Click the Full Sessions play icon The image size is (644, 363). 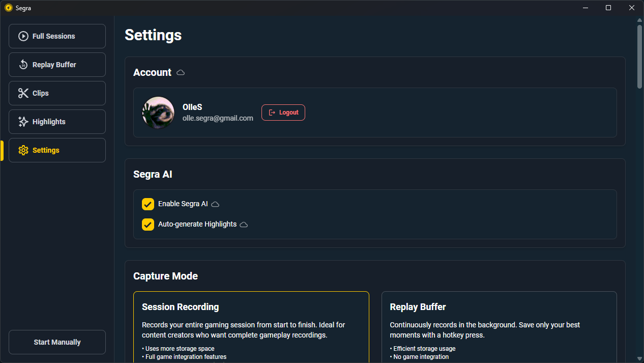(x=23, y=36)
